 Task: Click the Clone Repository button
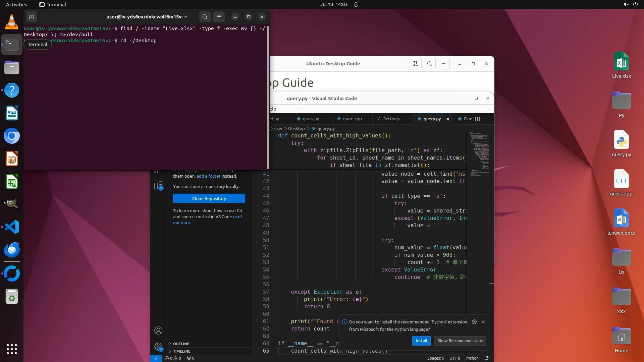[x=209, y=198]
